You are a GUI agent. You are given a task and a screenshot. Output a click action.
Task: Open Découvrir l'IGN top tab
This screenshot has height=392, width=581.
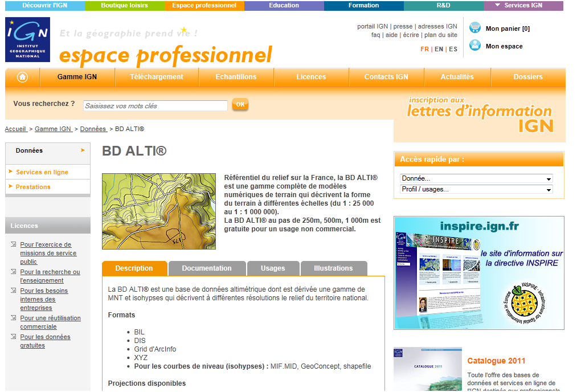45,5
